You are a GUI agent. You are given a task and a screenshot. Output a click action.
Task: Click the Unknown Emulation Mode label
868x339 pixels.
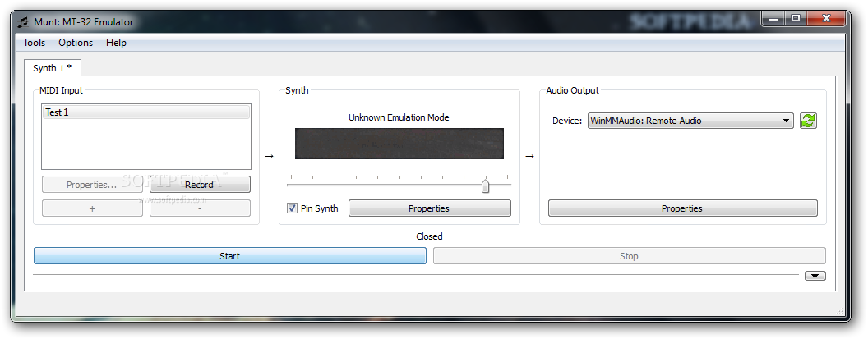[399, 117]
